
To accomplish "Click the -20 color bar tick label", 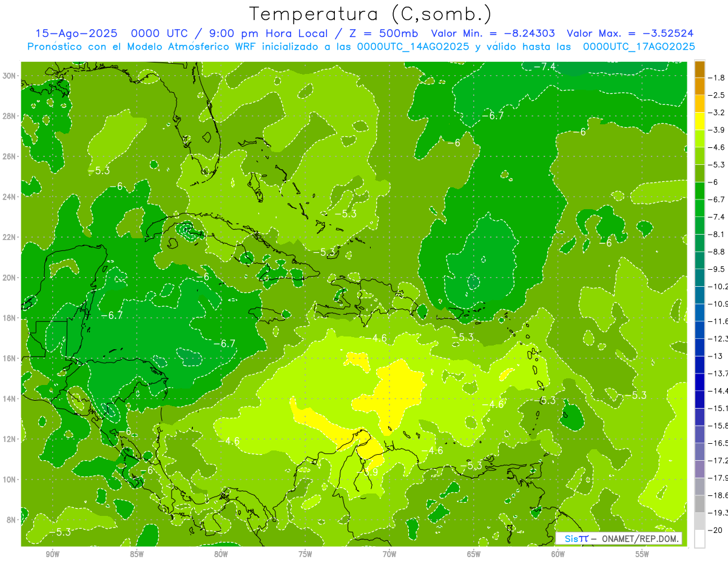I will point(716,530).
